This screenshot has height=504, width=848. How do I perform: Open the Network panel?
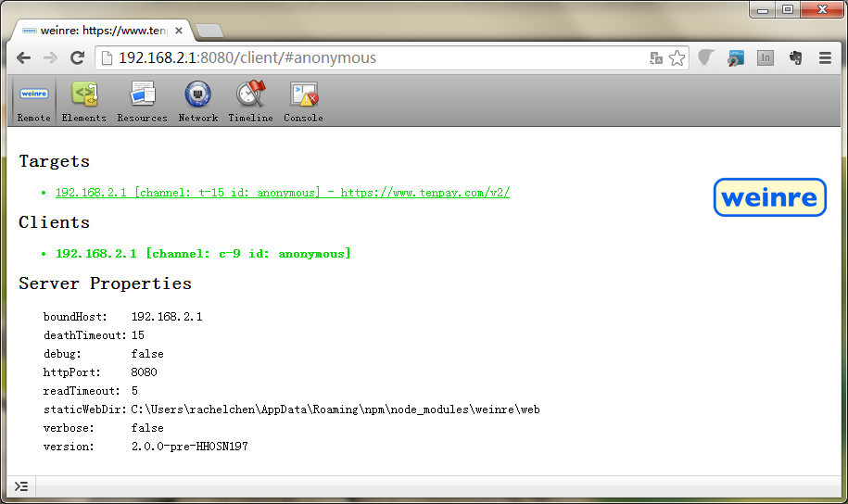click(x=197, y=101)
